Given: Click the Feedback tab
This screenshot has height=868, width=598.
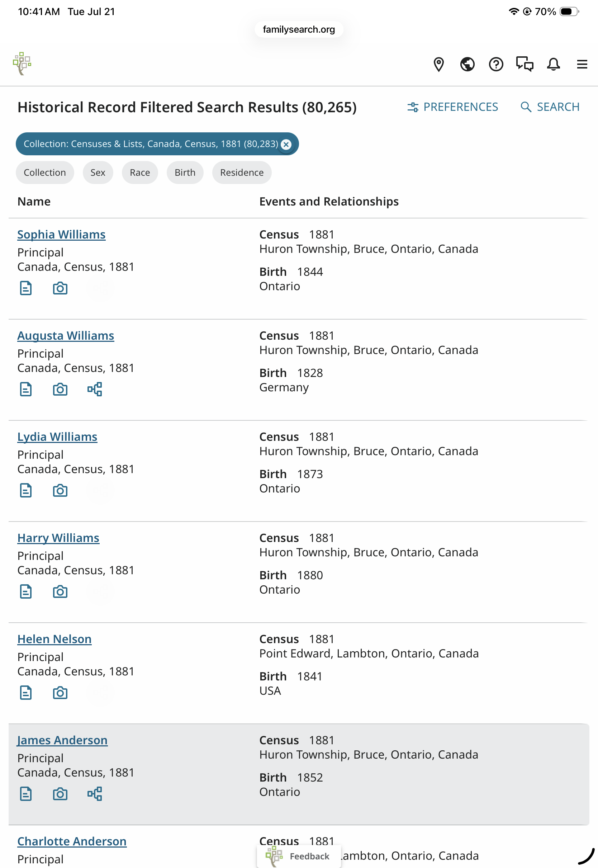Looking at the screenshot, I should (x=299, y=857).
